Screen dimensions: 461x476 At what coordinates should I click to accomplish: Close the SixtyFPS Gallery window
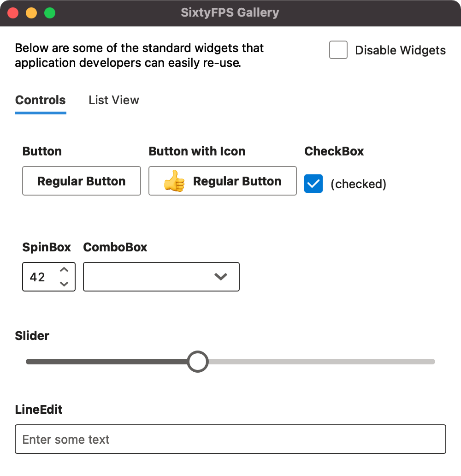coord(13,13)
